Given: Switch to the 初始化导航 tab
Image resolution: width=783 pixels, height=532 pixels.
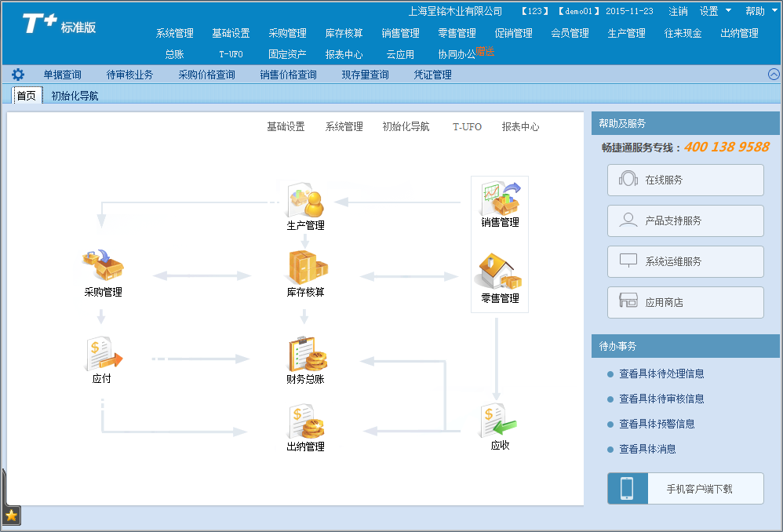Looking at the screenshot, I should 75,96.
